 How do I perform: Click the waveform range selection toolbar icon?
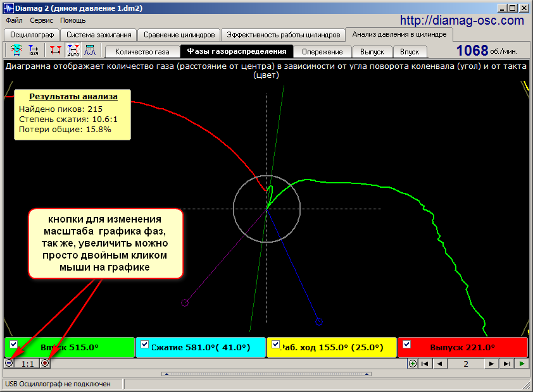(16, 51)
